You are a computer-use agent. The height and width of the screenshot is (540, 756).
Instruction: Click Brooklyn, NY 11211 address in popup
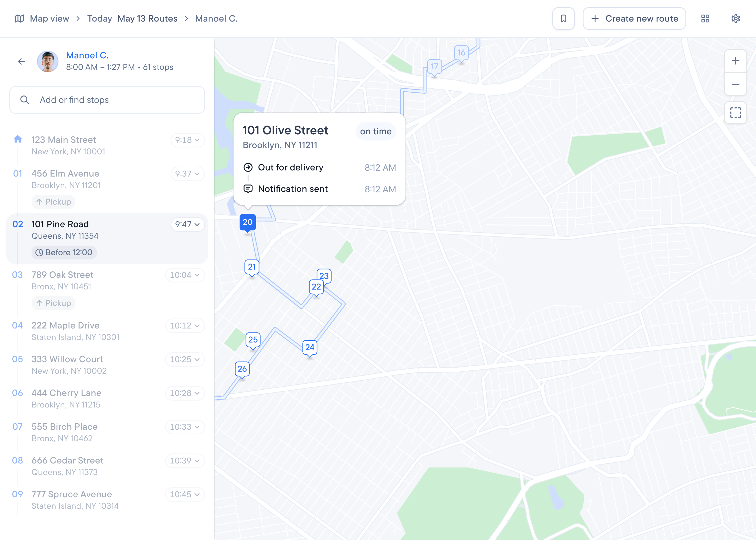280,145
